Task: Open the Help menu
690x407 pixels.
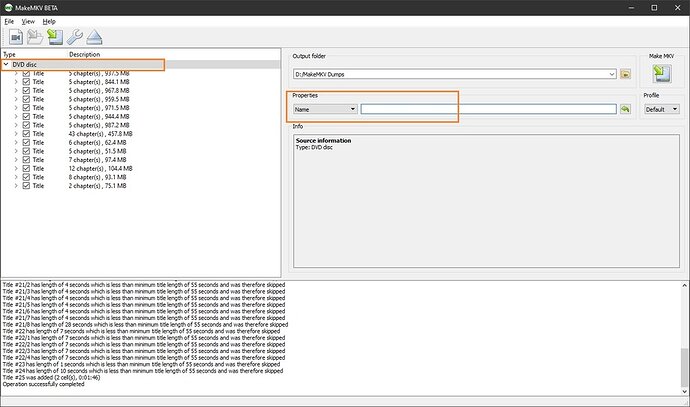Action: [49, 21]
